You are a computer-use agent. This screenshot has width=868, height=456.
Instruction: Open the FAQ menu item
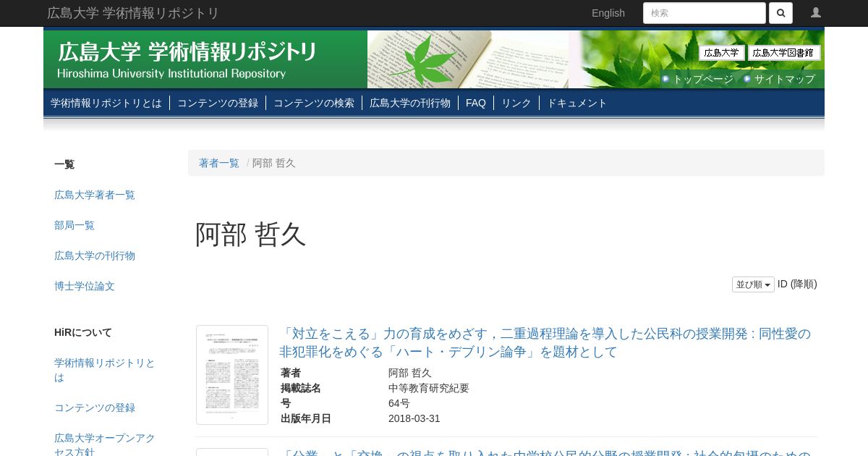point(476,103)
